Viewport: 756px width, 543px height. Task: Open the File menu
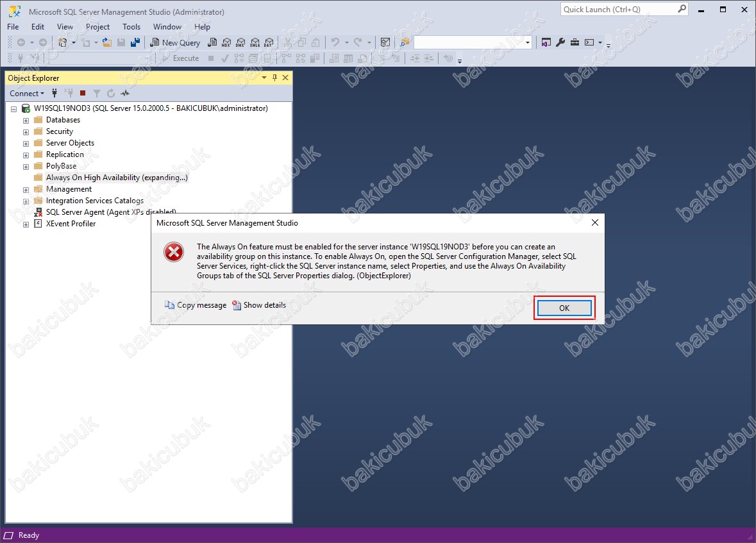(x=13, y=26)
